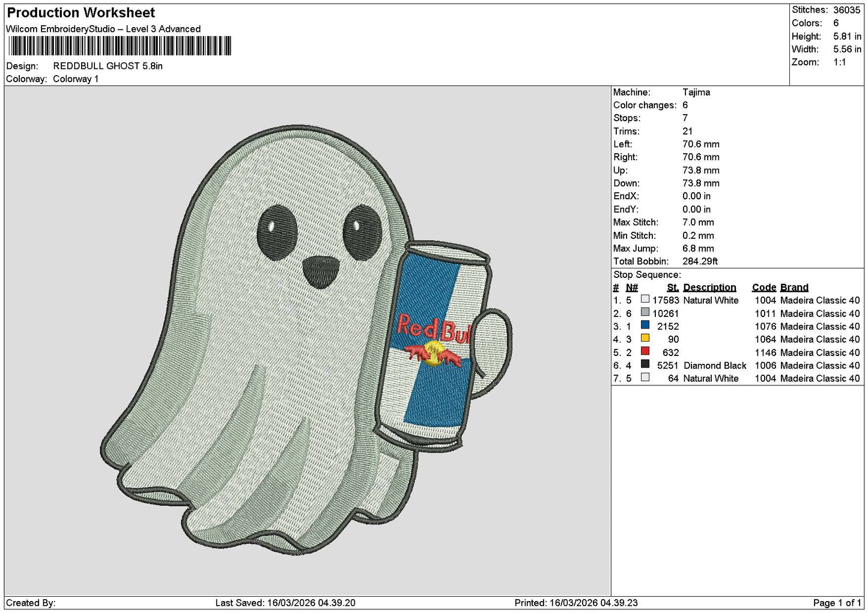Select the gray swatch beside 10261 stitches
This screenshot has height=613, width=868.
pos(645,312)
